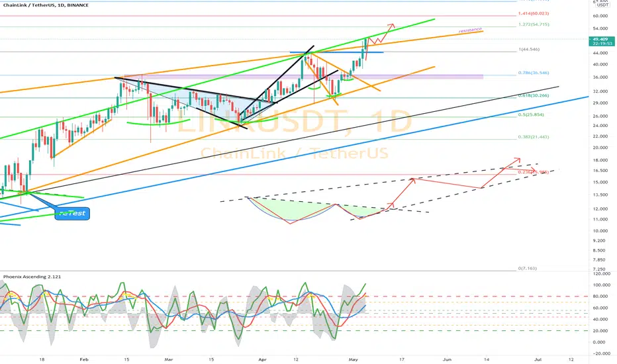Screen dimensions: 617x364
Task: Click the 14 date label on the time axis
Action: pos(487,359)
